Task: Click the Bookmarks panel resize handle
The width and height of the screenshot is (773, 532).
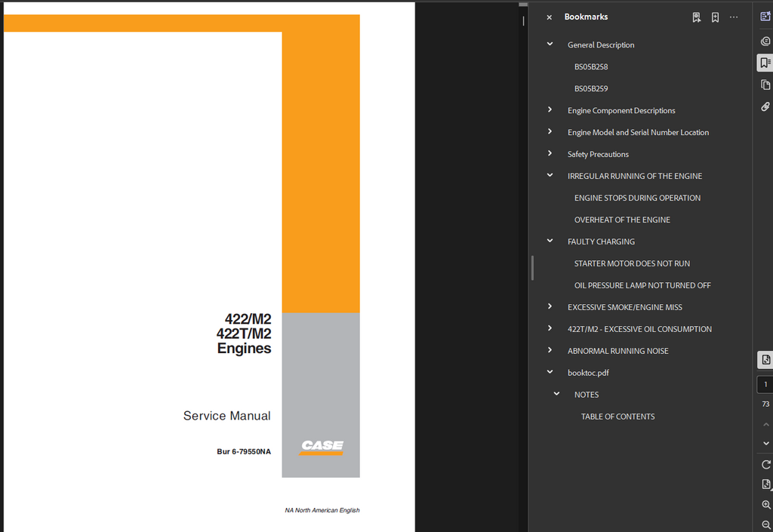Action: click(532, 268)
